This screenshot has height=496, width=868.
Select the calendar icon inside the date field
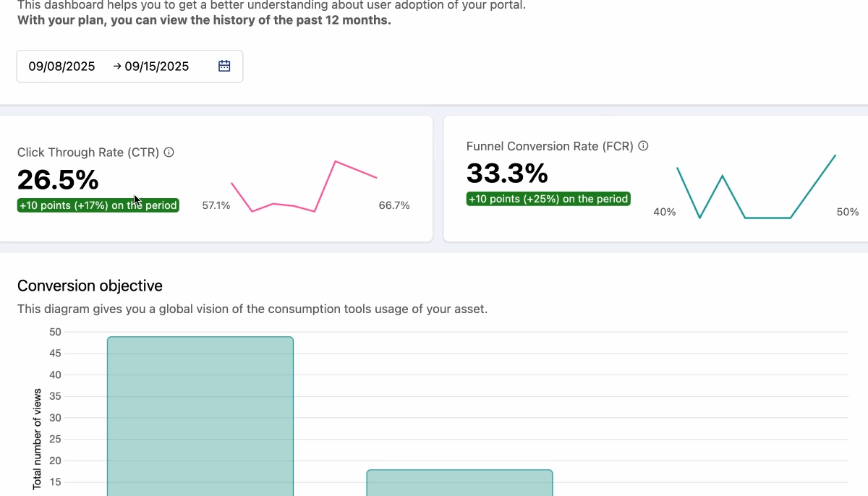224,65
